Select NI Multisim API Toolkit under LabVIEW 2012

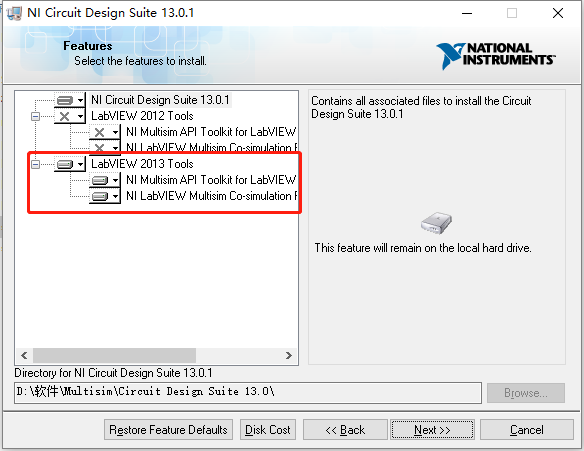point(211,132)
